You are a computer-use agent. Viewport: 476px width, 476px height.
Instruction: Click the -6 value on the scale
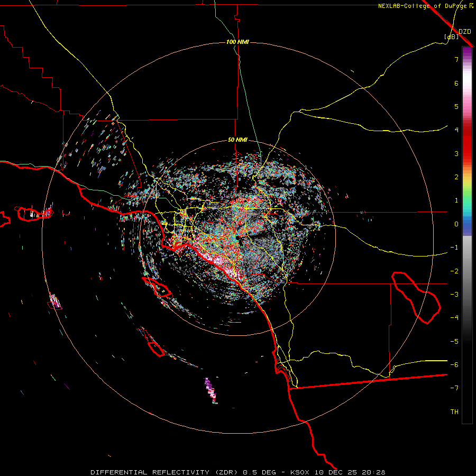point(454,365)
